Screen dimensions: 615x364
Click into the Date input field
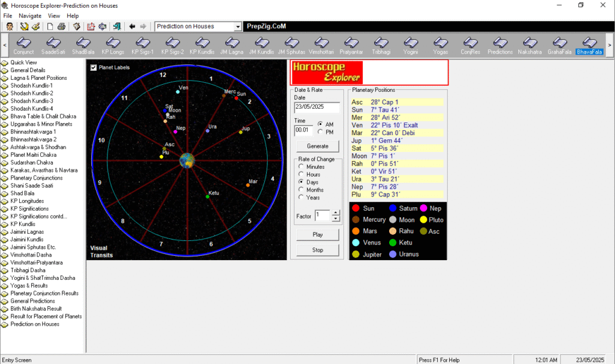click(317, 108)
